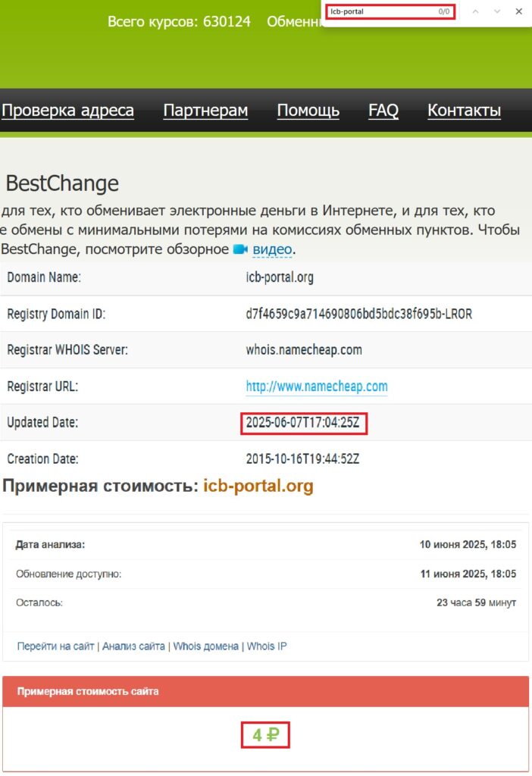Click the 0/0 find match counter
Screen dimensions: 532x776
tap(444, 11)
